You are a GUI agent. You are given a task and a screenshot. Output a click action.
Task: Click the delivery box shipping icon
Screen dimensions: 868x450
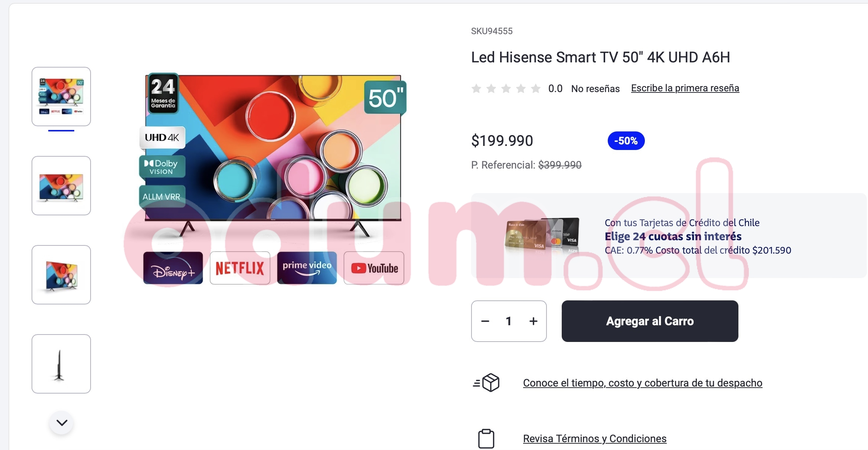coord(486,382)
